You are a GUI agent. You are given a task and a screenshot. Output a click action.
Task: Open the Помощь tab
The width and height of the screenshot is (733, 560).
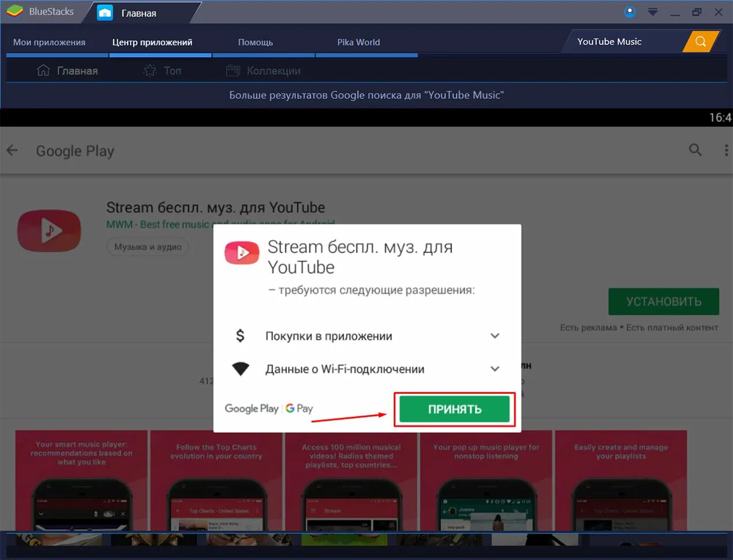click(x=256, y=42)
